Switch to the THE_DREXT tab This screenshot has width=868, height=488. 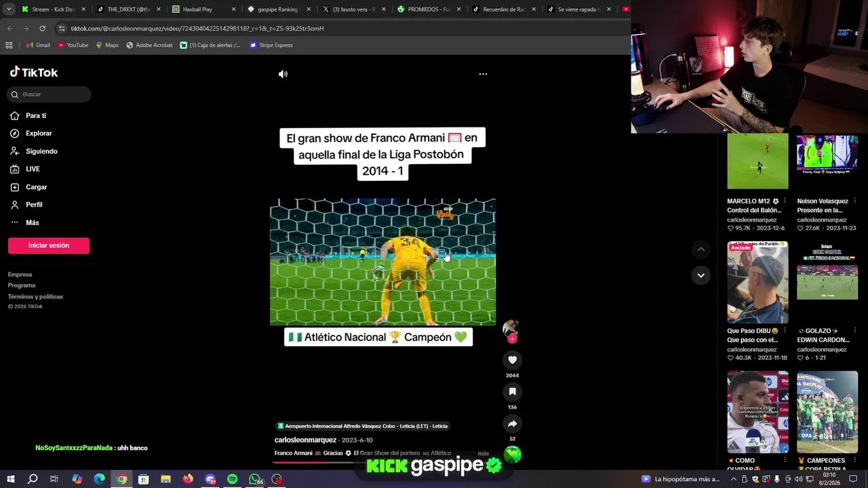point(128,9)
